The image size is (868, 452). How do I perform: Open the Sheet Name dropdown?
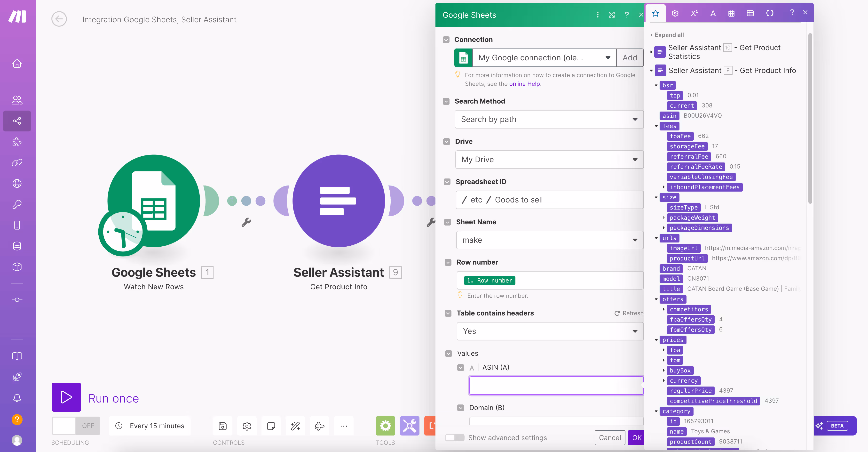click(549, 240)
